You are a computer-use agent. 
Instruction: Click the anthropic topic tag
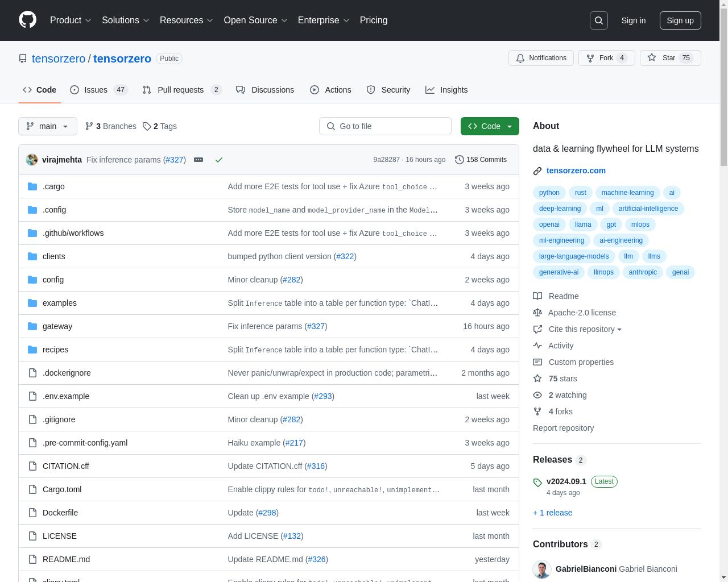tap(643, 272)
